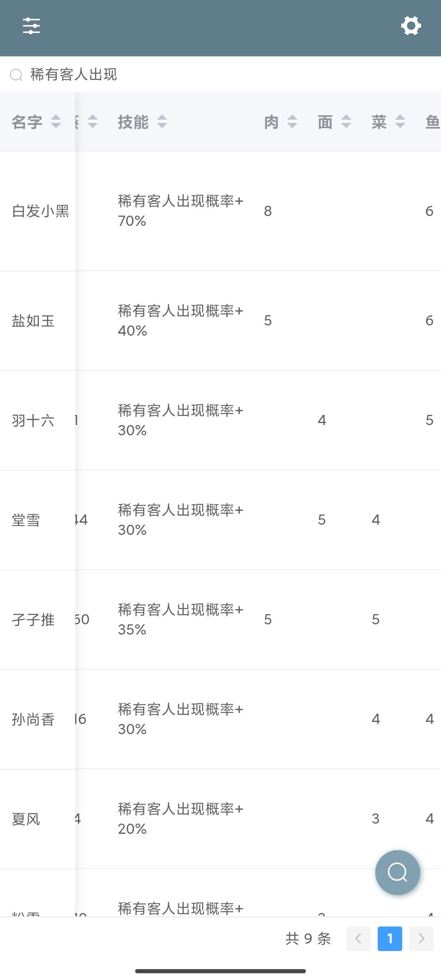441x980 pixels.
Task: Sort by 面 column arrows
Action: [346, 122]
